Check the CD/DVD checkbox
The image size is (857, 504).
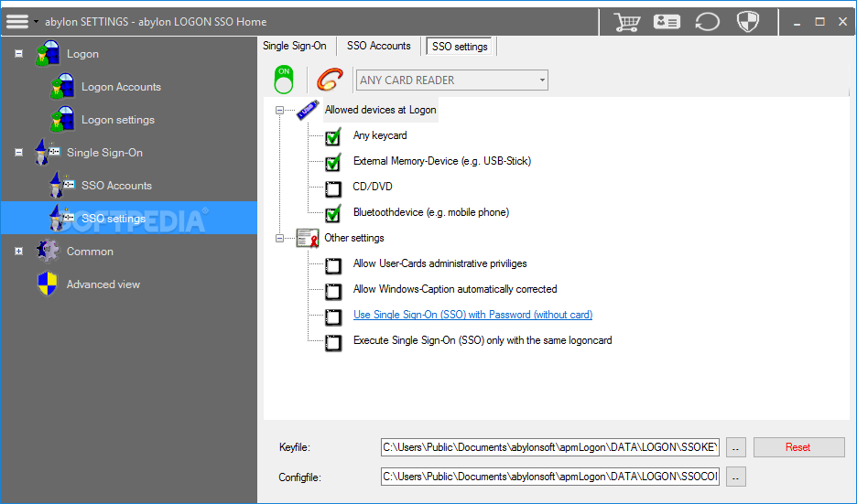tap(333, 188)
